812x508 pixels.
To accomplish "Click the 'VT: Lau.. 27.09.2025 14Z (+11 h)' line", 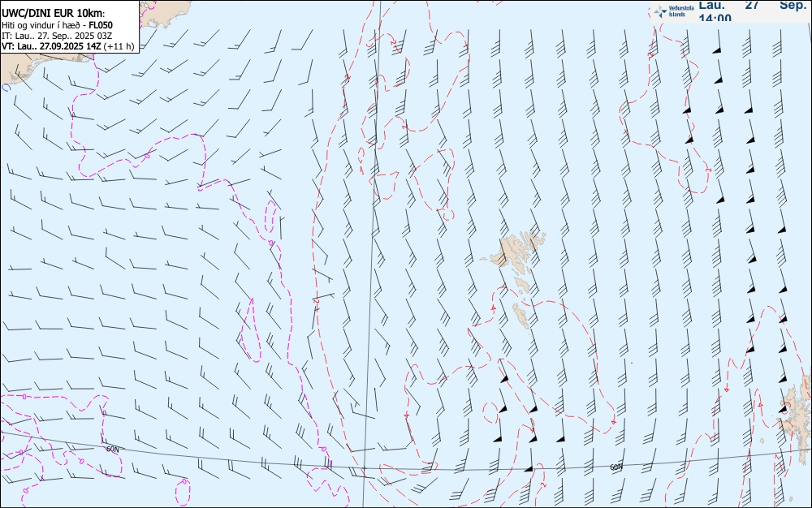I will (x=68, y=46).
